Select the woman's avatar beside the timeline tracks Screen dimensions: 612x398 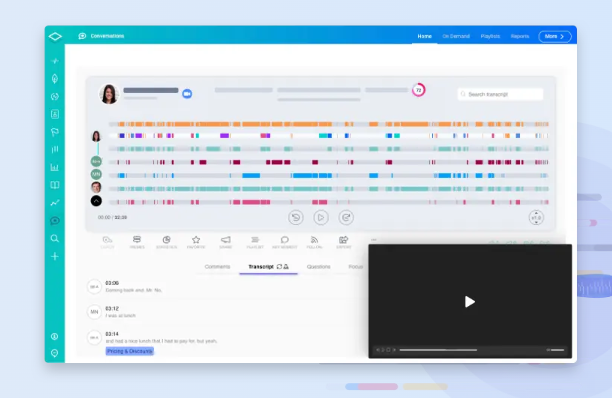[96, 136]
